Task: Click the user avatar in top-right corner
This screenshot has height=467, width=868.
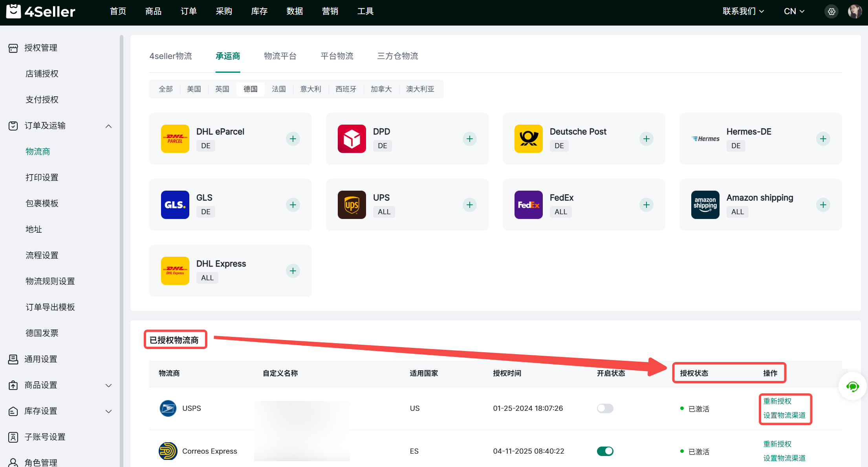Action: coord(855,12)
